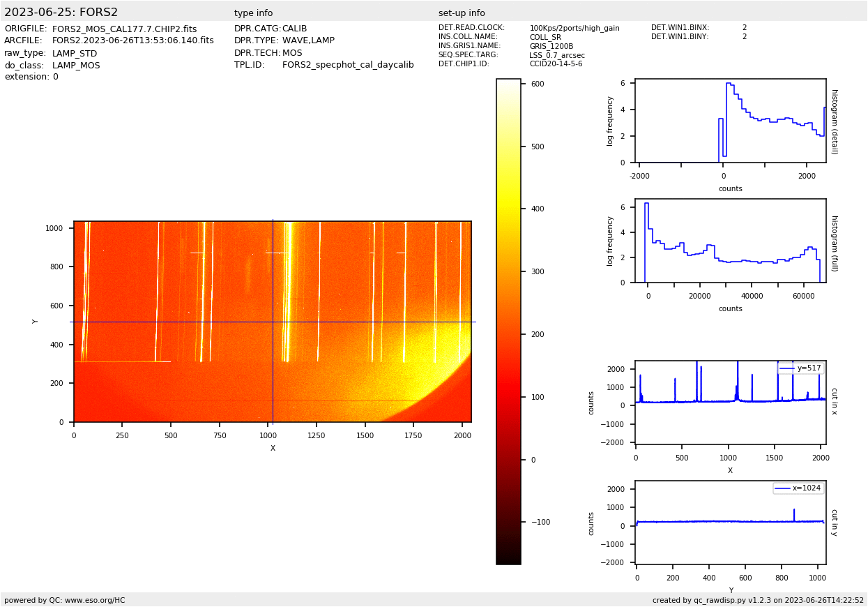Click the color scale bar
This screenshot has height=607, width=868.
coord(508,321)
